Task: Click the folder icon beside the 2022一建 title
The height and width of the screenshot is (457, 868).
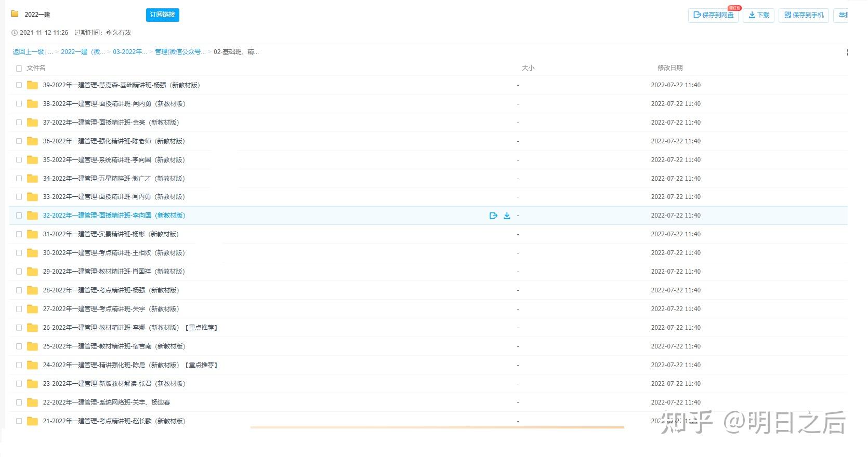Action: pyautogui.click(x=15, y=14)
